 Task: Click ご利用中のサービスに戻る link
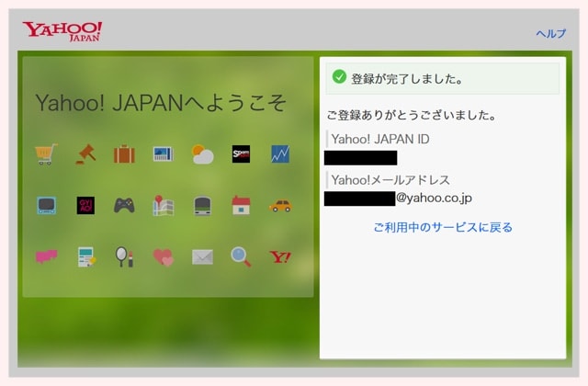[443, 227]
